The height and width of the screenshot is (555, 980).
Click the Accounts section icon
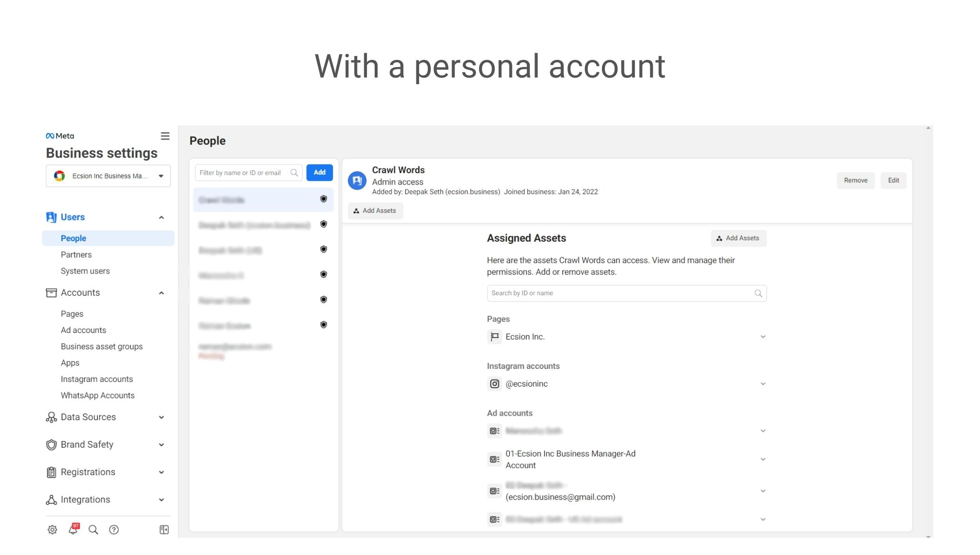tap(51, 293)
